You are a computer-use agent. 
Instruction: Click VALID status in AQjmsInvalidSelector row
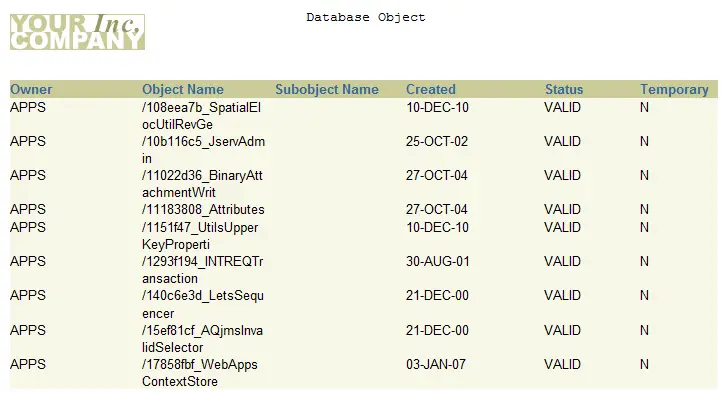click(x=562, y=330)
